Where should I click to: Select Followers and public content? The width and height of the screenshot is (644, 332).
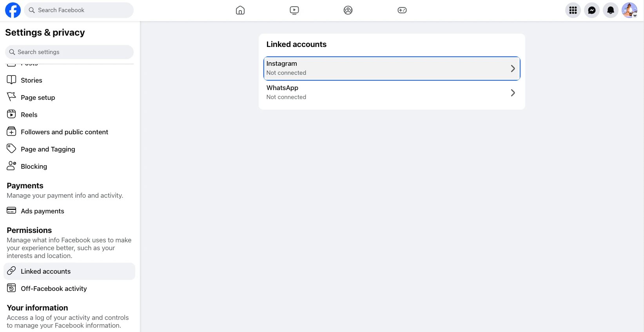coord(69,132)
